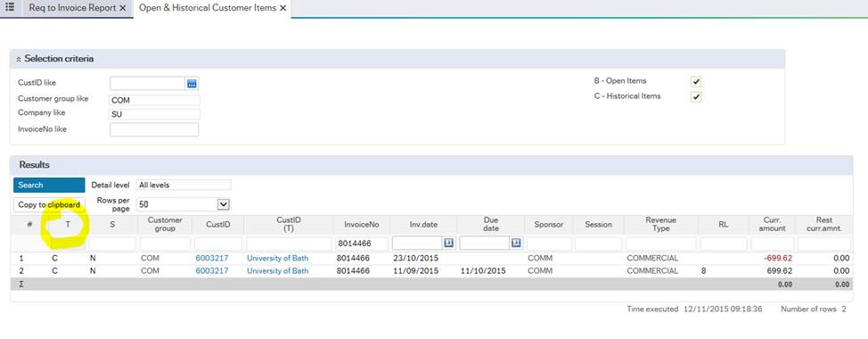This screenshot has width=868, height=339.
Task: Open CustID 6003217 link in row 1
Action: tap(211, 258)
